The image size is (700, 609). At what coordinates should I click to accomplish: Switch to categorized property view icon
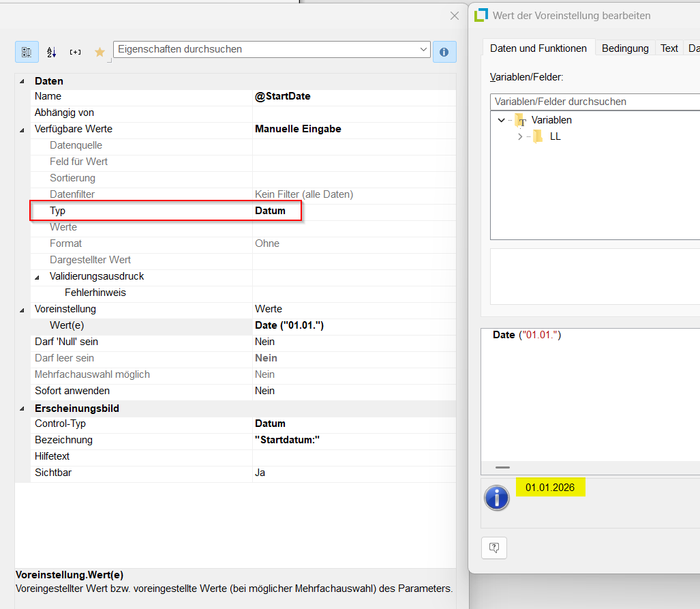coord(27,52)
